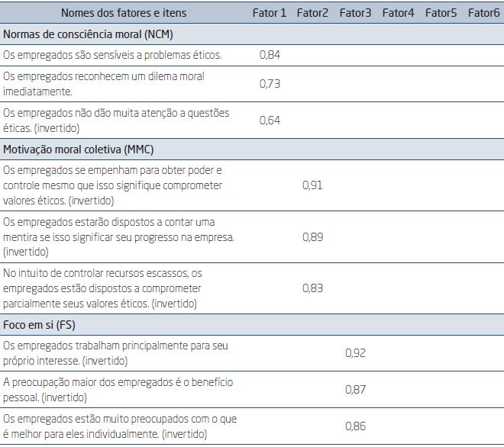Click the 0,89 value under Fator2
504x447 pixels.
click(x=313, y=236)
